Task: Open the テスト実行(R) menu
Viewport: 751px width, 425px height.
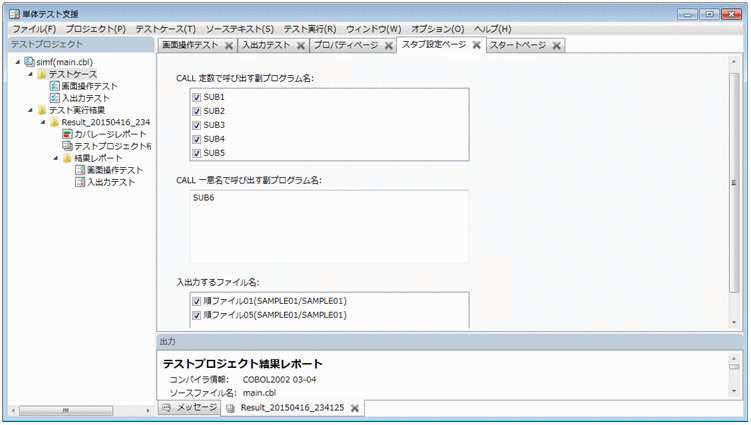Action: pyautogui.click(x=310, y=29)
